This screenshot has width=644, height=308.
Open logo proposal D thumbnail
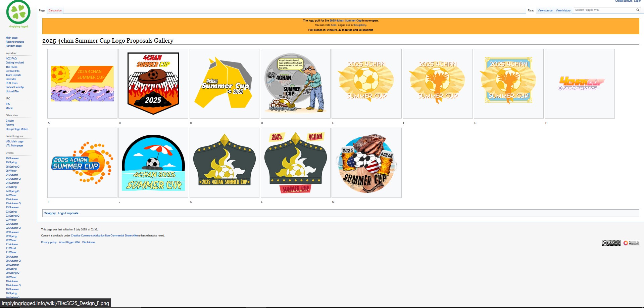coord(295,84)
